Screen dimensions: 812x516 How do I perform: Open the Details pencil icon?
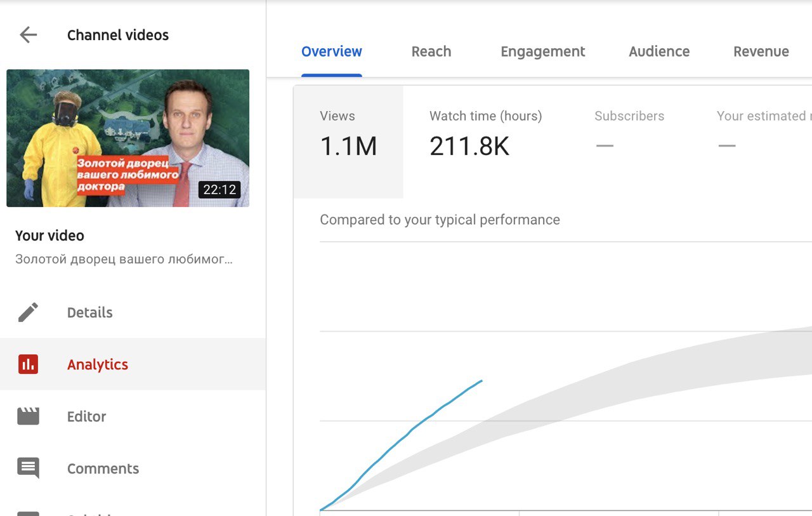(28, 312)
